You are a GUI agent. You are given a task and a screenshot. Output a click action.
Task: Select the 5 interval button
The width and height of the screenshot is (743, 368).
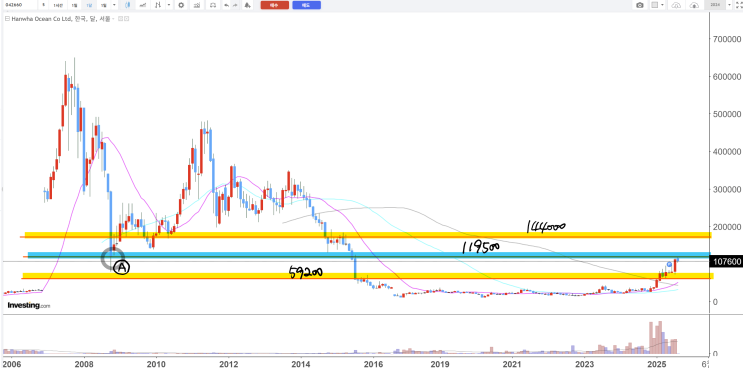click(x=43, y=5)
